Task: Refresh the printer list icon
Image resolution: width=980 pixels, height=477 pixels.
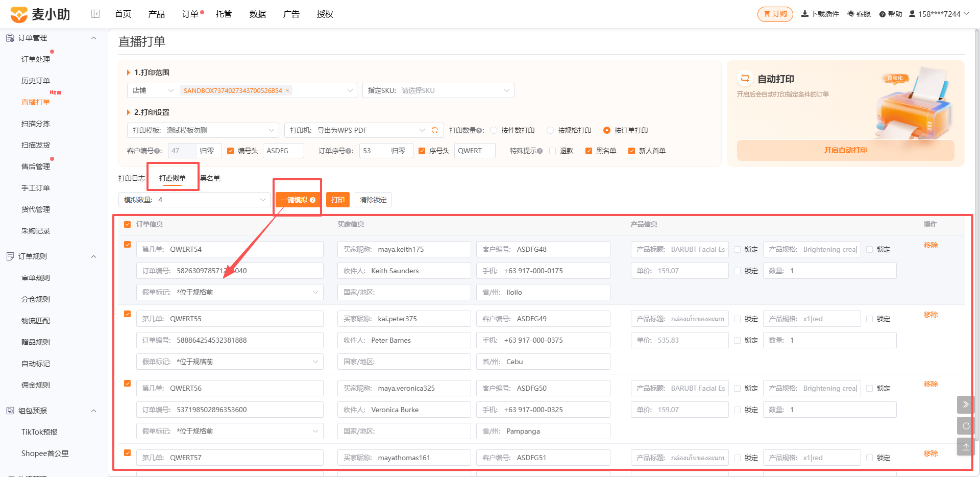Action: coord(435,130)
